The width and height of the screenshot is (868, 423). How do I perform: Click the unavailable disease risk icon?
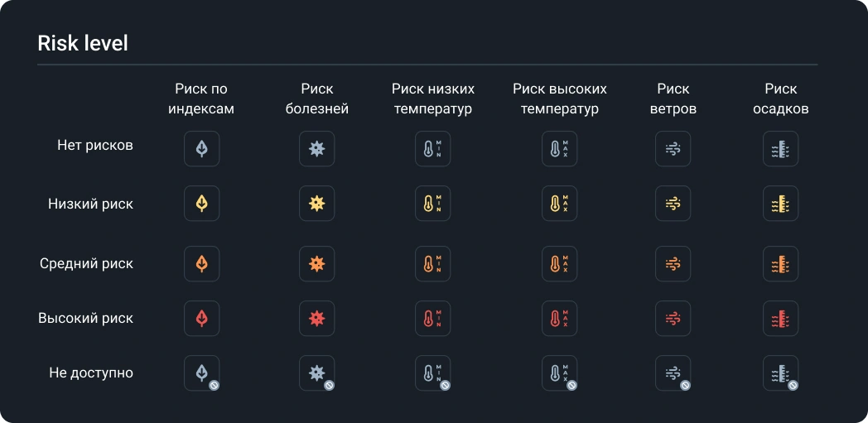pos(316,373)
